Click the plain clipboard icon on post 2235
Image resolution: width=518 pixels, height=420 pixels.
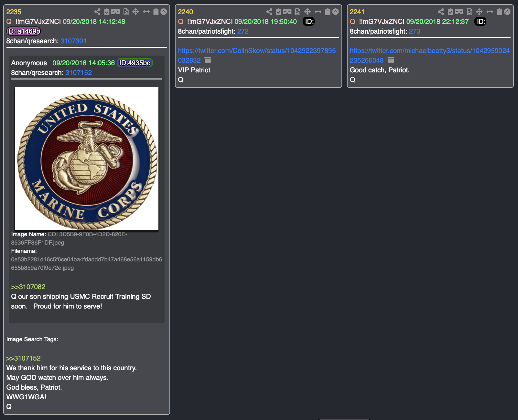(156, 12)
